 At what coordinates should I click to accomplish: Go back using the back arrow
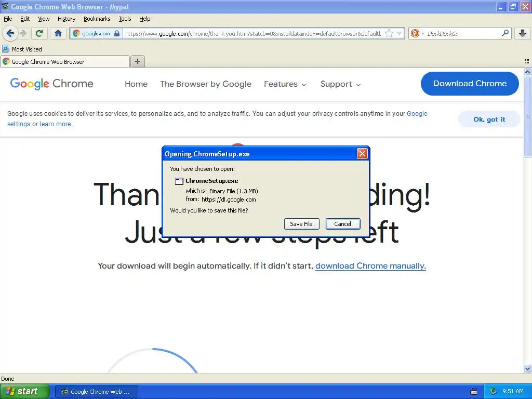pyautogui.click(x=10, y=33)
